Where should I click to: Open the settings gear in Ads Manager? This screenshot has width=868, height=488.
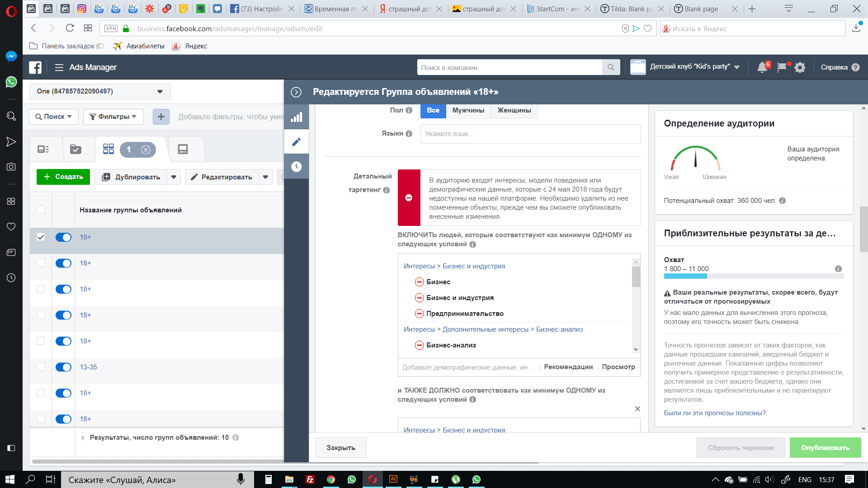[x=800, y=67]
